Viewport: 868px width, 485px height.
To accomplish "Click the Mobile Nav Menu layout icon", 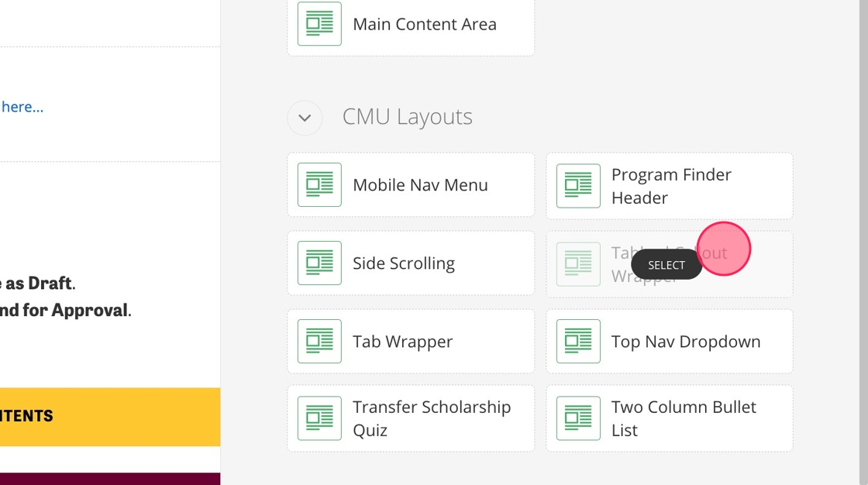I will click(319, 185).
